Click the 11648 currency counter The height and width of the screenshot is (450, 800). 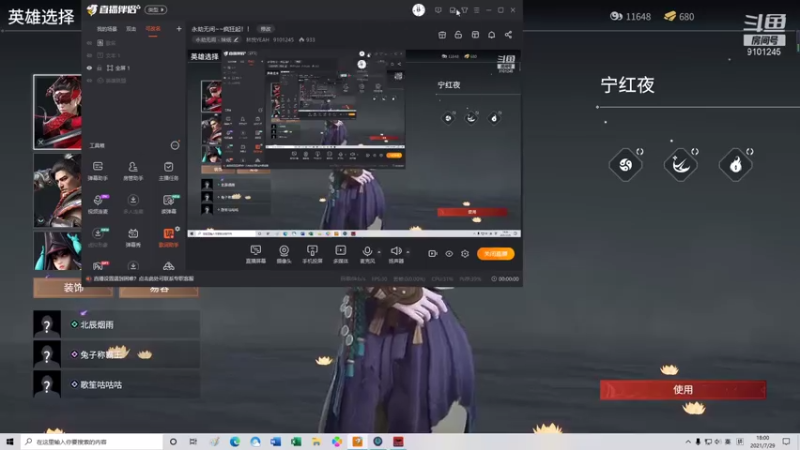(631, 16)
